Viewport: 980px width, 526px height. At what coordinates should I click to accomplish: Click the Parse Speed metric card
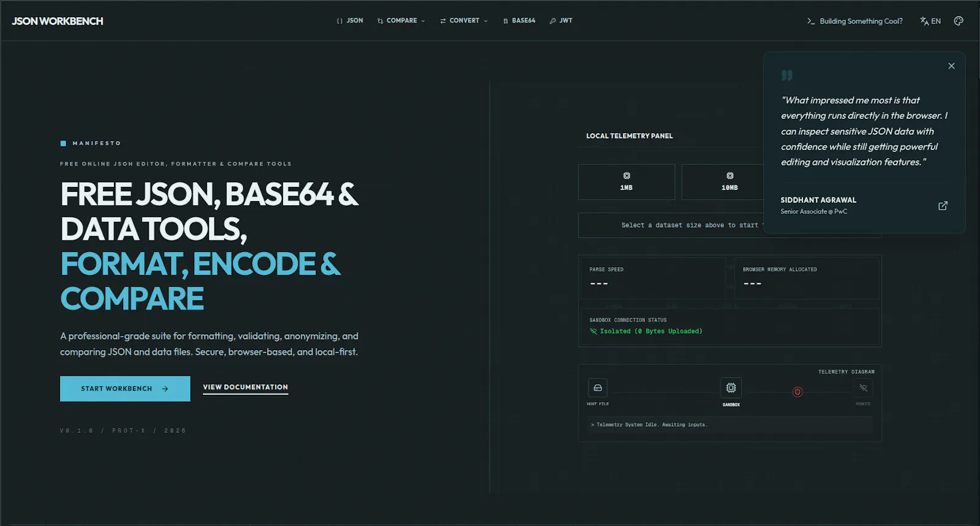click(652, 278)
